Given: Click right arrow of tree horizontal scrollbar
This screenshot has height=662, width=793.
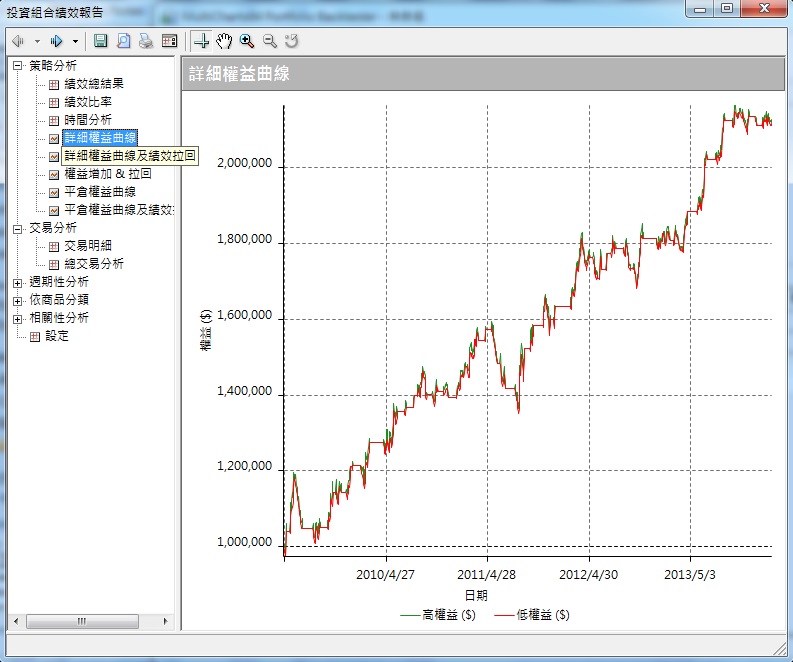Looking at the screenshot, I should pyautogui.click(x=165, y=621).
